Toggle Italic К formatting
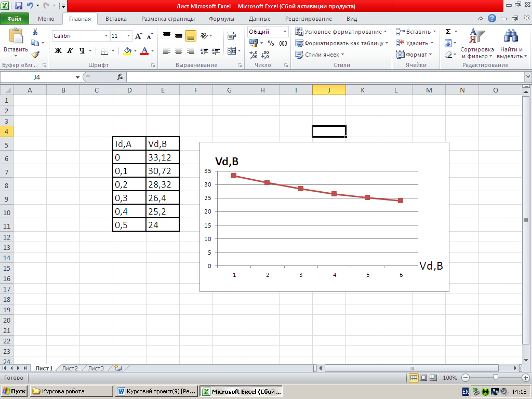 [70, 51]
